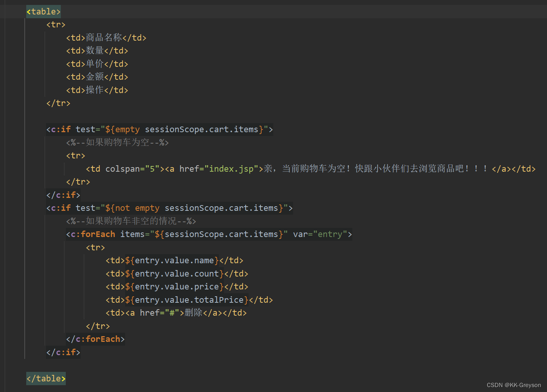Click the text 商品名称 in header cell

104,38
